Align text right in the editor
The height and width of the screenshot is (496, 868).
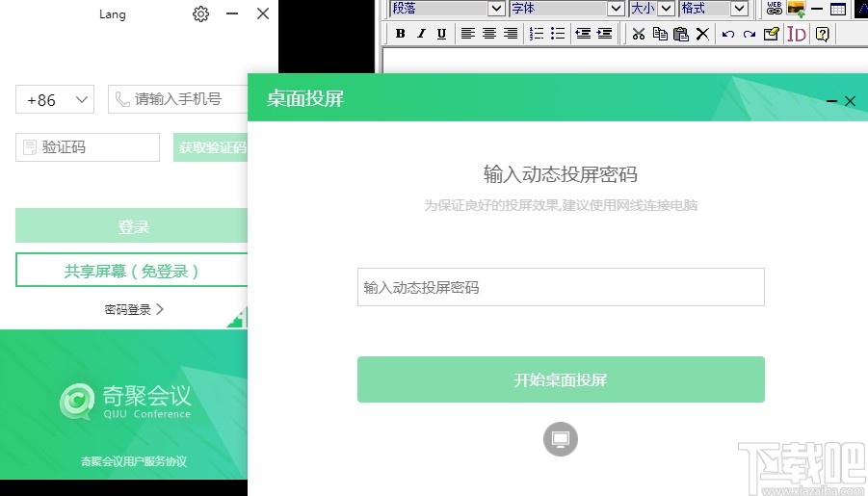[511, 34]
